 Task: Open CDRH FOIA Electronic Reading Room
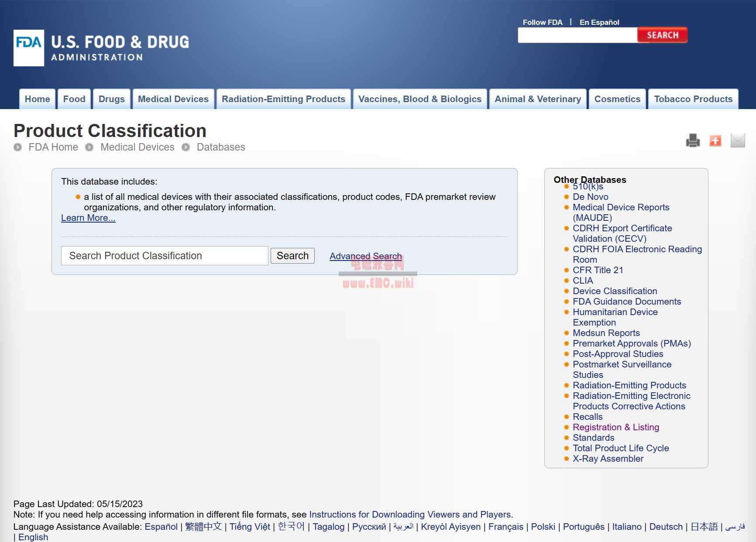click(637, 254)
